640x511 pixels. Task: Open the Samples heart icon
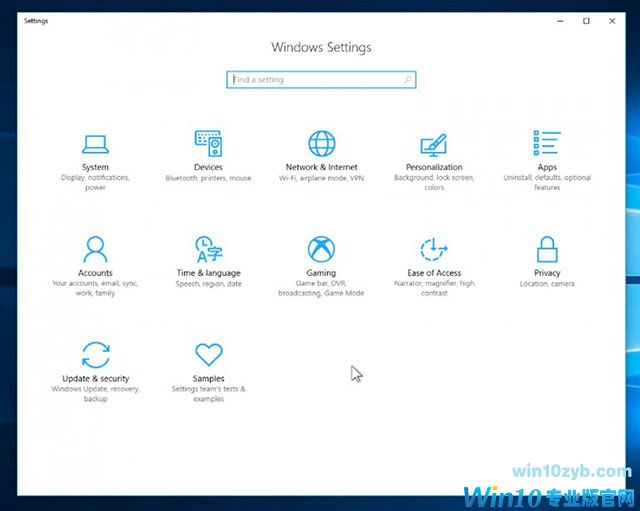(209, 354)
